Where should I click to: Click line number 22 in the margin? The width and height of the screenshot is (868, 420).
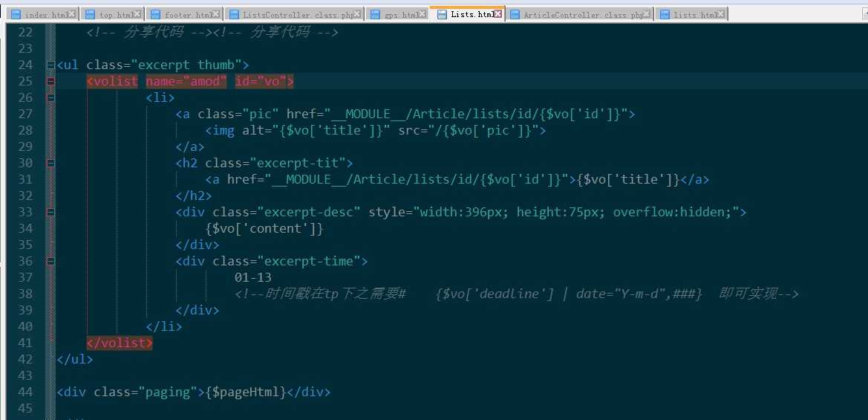tap(25, 33)
